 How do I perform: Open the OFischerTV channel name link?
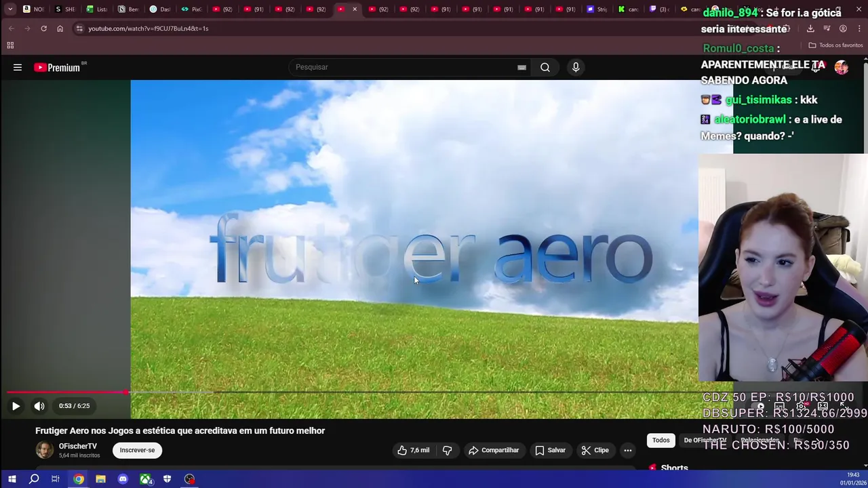(78, 446)
